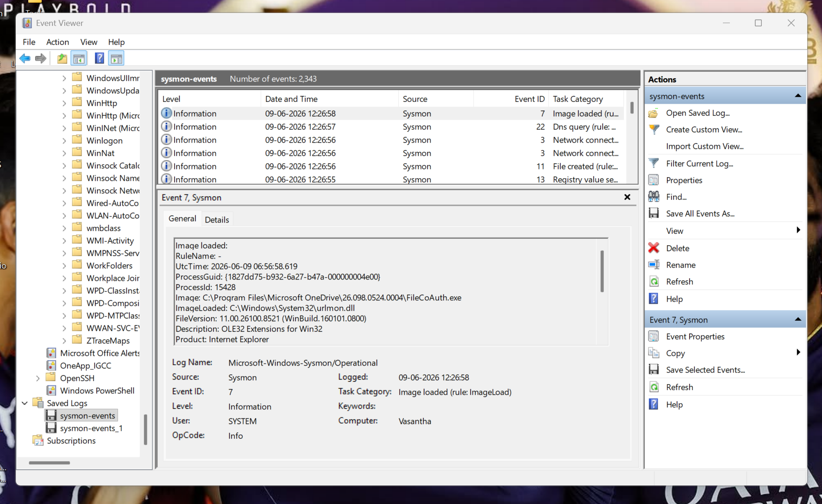The width and height of the screenshot is (822, 504).
Task: Sort by Source column header
Action: pos(436,99)
